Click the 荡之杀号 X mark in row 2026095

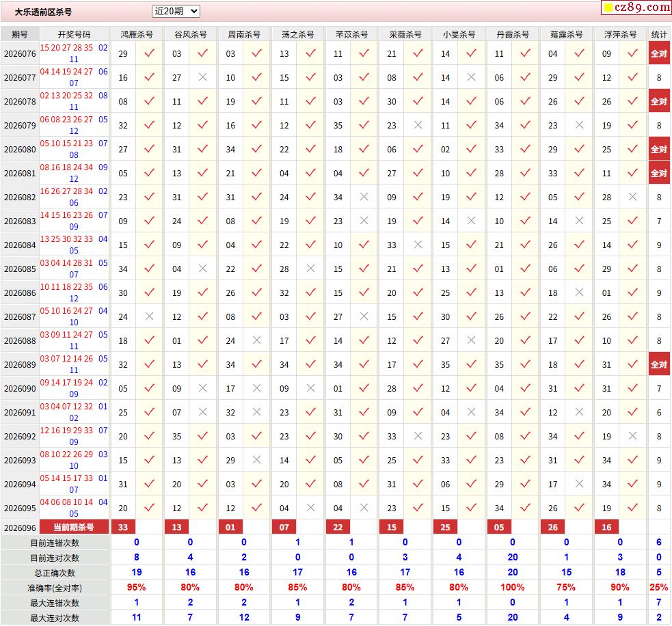pos(311,508)
